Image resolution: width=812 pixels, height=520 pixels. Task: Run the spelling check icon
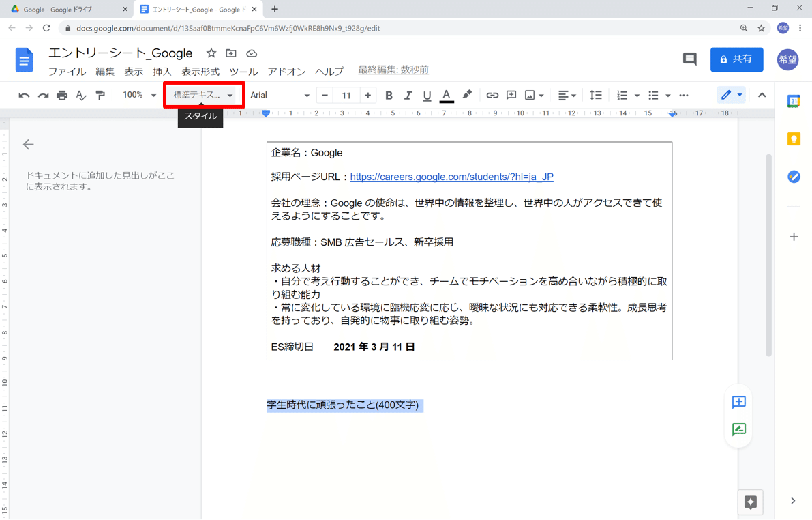click(81, 95)
